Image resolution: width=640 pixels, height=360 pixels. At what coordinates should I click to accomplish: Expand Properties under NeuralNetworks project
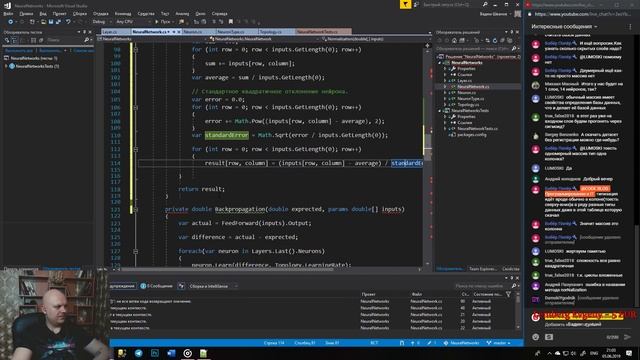pyautogui.click(x=445, y=69)
